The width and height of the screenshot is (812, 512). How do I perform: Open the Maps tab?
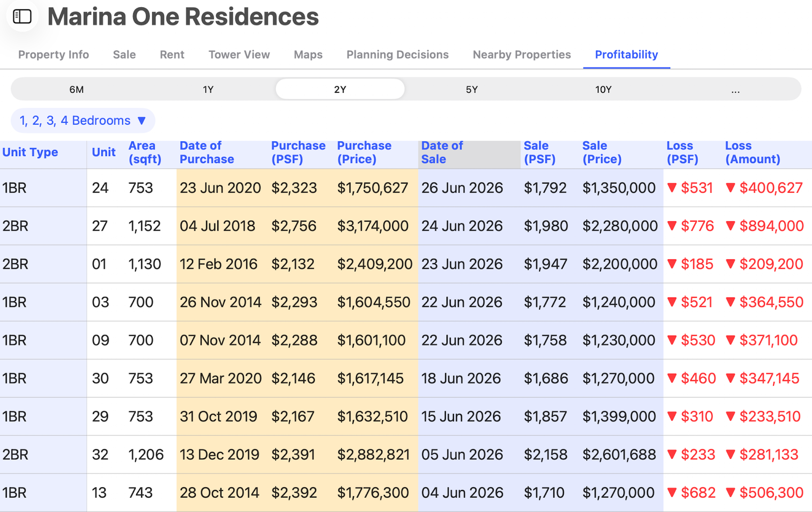click(308, 54)
